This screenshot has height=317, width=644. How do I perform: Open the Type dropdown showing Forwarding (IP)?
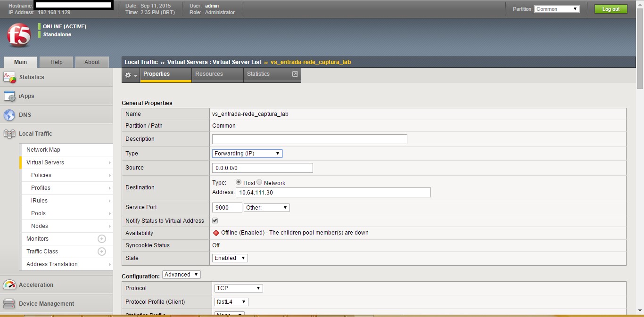coord(247,153)
